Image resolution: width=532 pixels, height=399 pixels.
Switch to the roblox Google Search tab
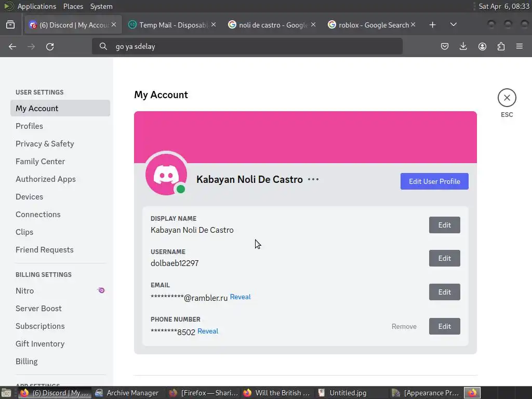coord(371,25)
